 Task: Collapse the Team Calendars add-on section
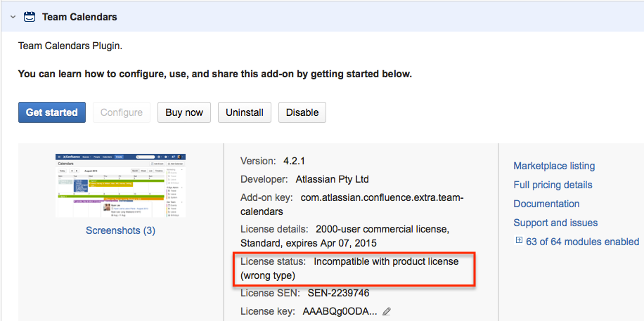pyautogui.click(x=13, y=18)
